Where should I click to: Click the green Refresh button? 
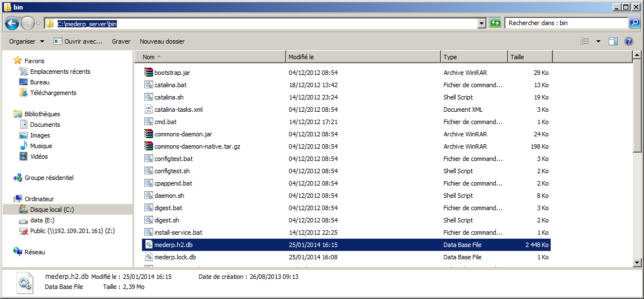pos(495,23)
